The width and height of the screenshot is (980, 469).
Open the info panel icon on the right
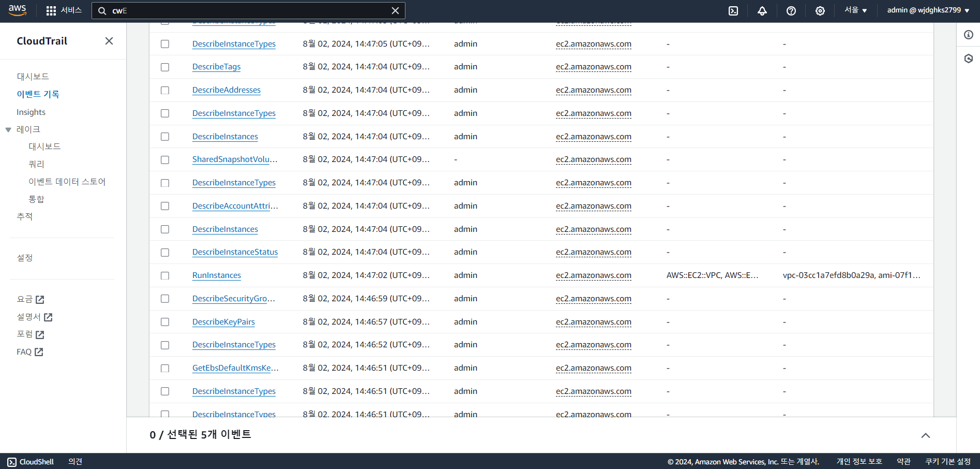(969, 35)
